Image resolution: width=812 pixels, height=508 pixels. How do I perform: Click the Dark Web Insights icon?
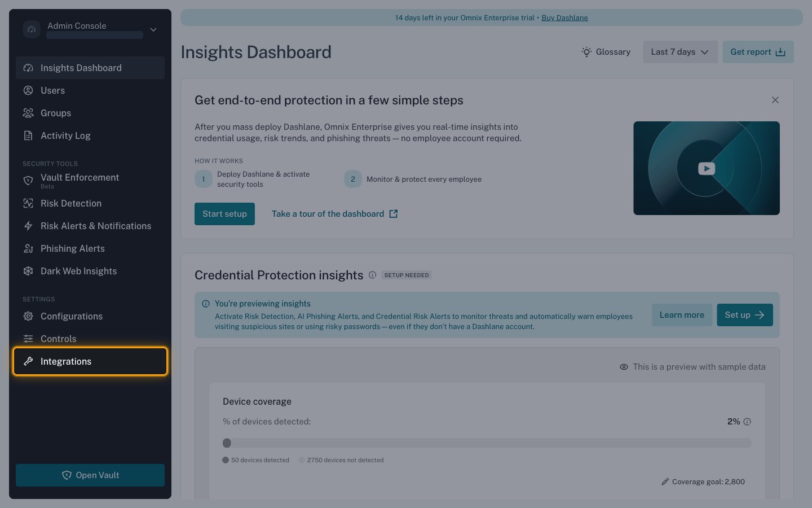28,271
